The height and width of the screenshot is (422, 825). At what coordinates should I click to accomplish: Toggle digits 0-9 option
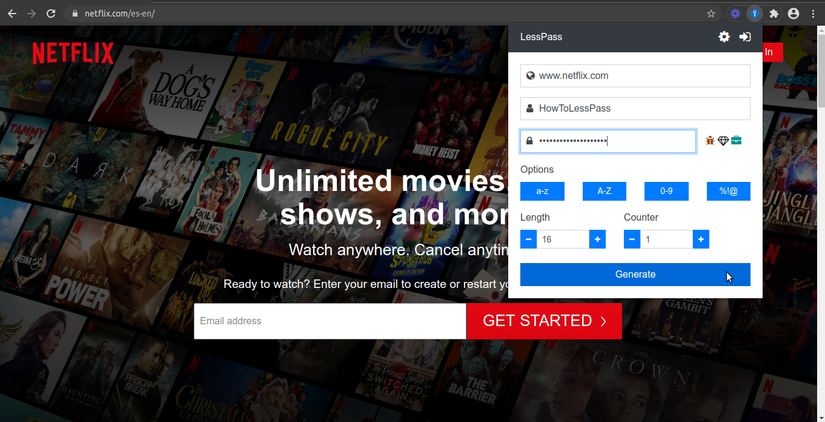[x=666, y=191]
